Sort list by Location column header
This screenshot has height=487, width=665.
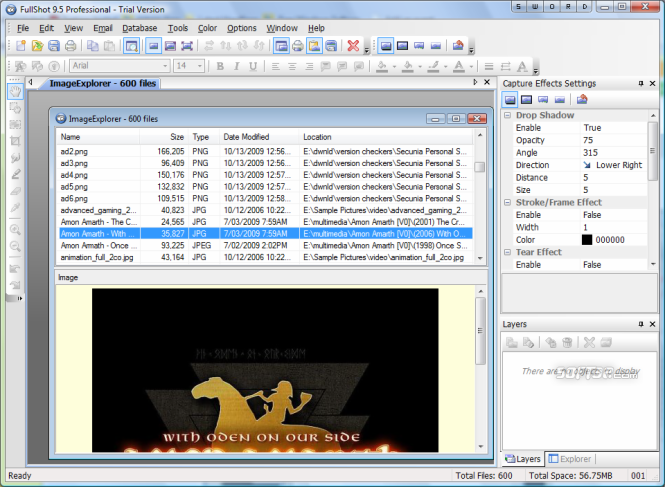coord(386,137)
